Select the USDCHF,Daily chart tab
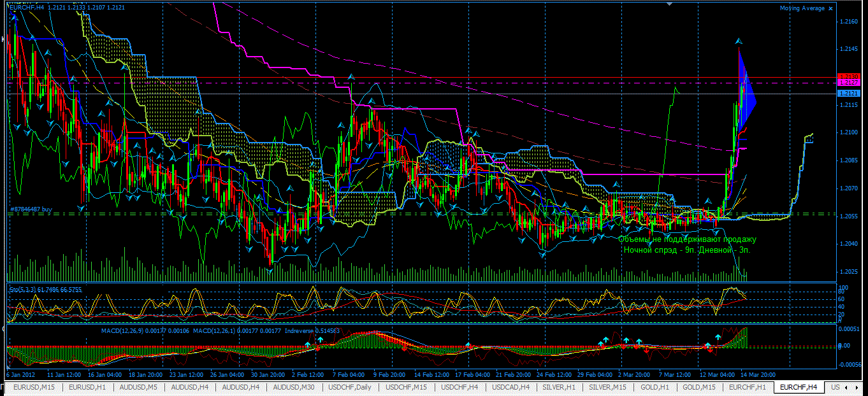Screen dimensions: 868x396 click(x=351, y=387)
